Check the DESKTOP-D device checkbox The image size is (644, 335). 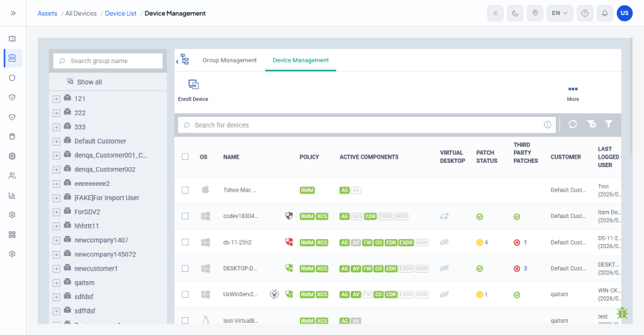pos(185,268)
